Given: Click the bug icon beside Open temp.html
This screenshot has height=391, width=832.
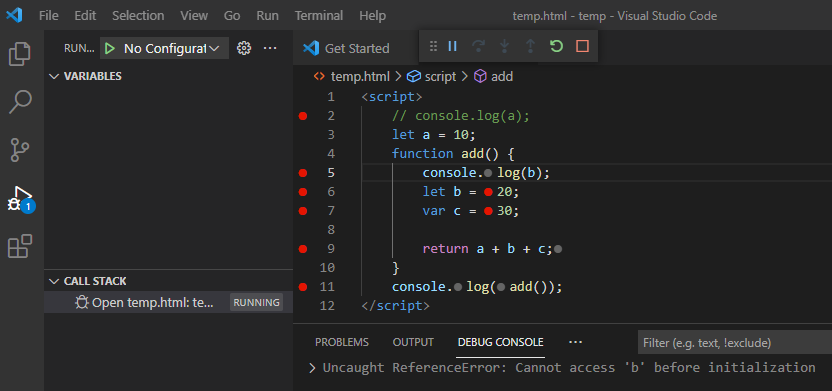Looking at the screenshot, I should pos(81,302).
